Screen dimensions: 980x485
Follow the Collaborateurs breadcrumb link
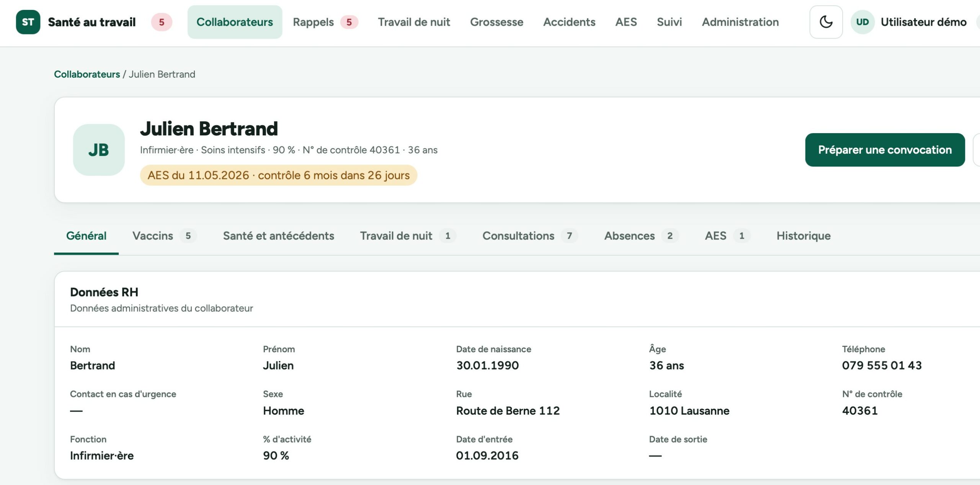coord(87,74)
